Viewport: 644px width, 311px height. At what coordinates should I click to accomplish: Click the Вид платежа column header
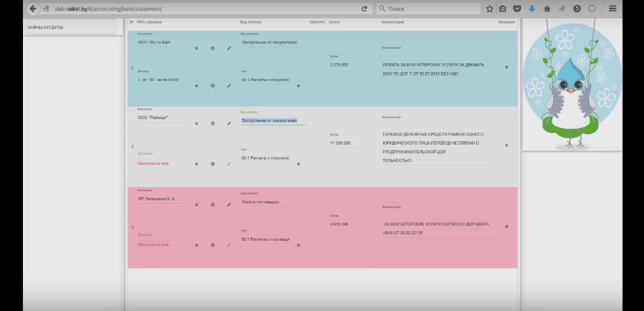click(251, 22)
